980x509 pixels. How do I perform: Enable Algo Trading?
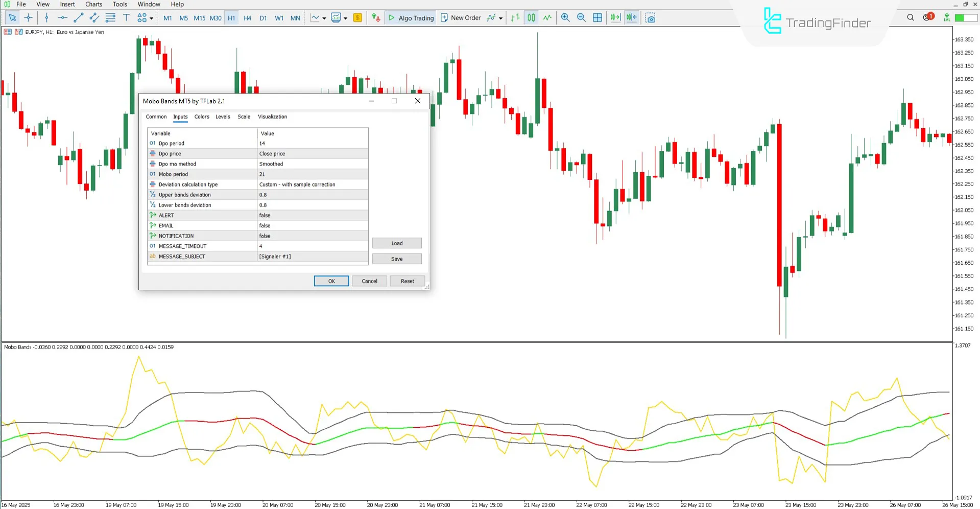[410, 18]
